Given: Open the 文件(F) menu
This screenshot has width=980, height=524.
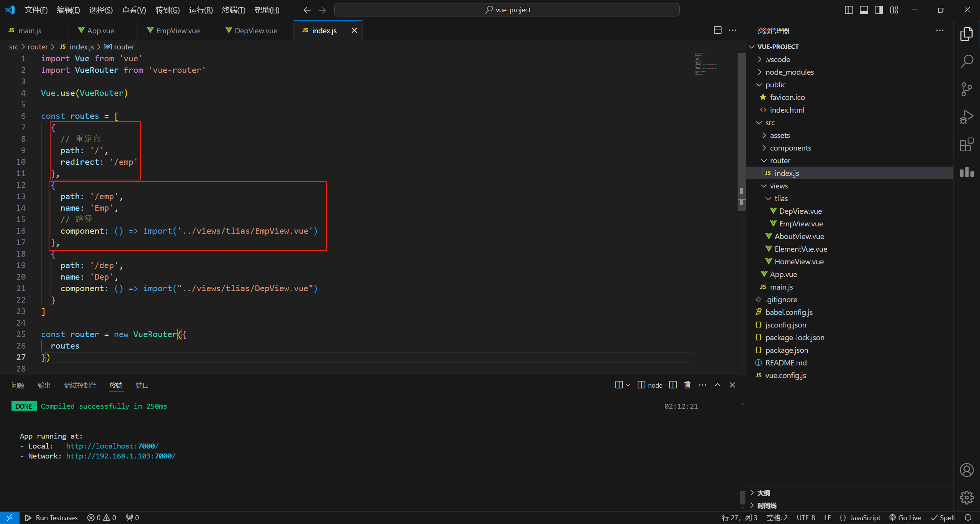Looking at the screenshot, I should click(x=36, y=10).
